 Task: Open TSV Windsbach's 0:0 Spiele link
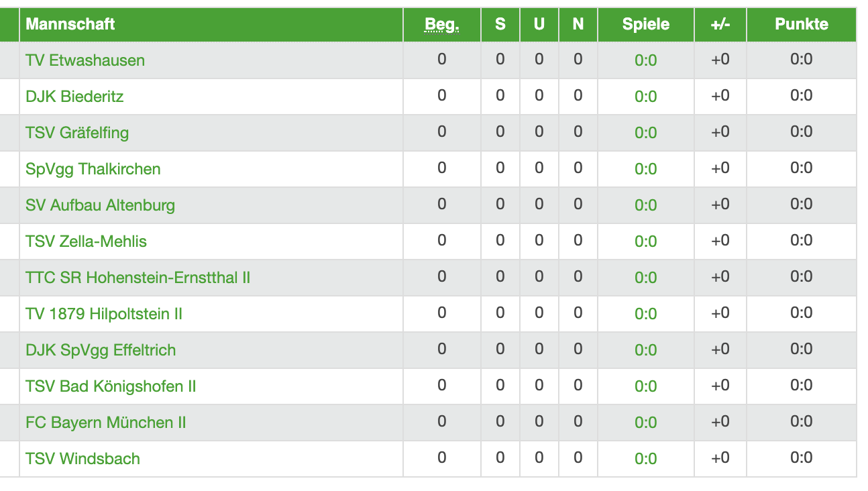click(646, 459)
